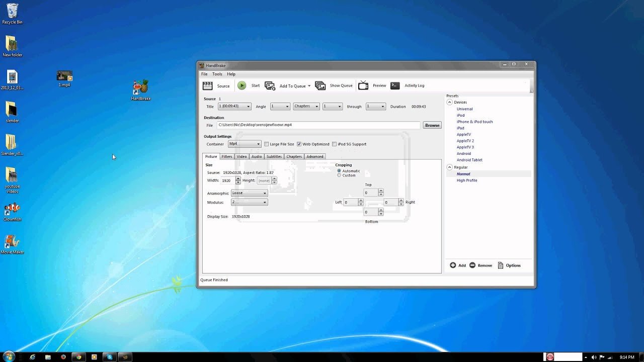Screen dimensions: 644x362
Task: Open the end chapter dropdown after 'through'
Action: tap(376, 107)
